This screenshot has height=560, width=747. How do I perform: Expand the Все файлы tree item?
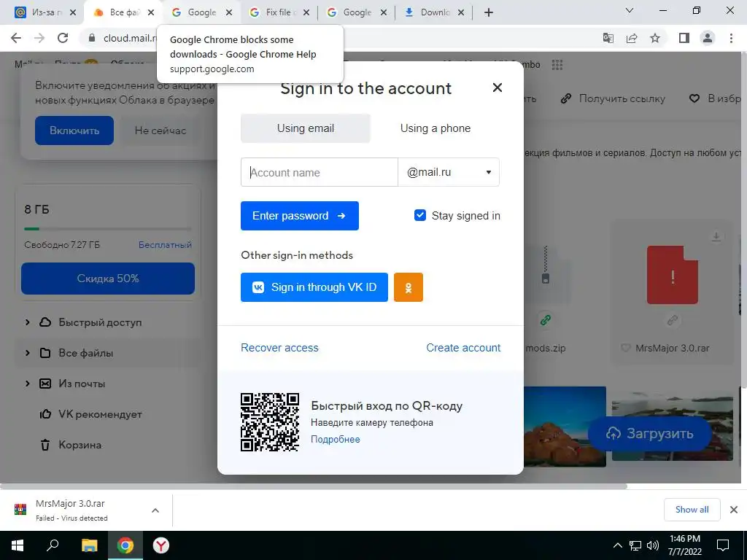(27, 353)
